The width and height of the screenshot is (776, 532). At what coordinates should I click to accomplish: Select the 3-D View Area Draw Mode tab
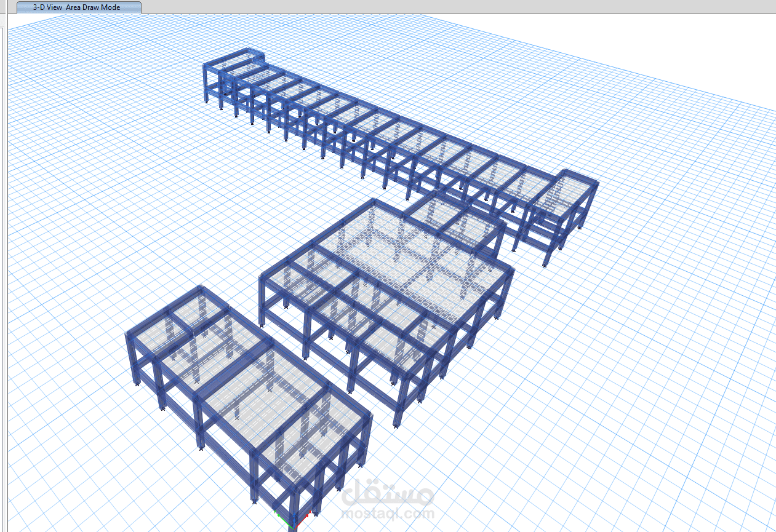(78, 7)
